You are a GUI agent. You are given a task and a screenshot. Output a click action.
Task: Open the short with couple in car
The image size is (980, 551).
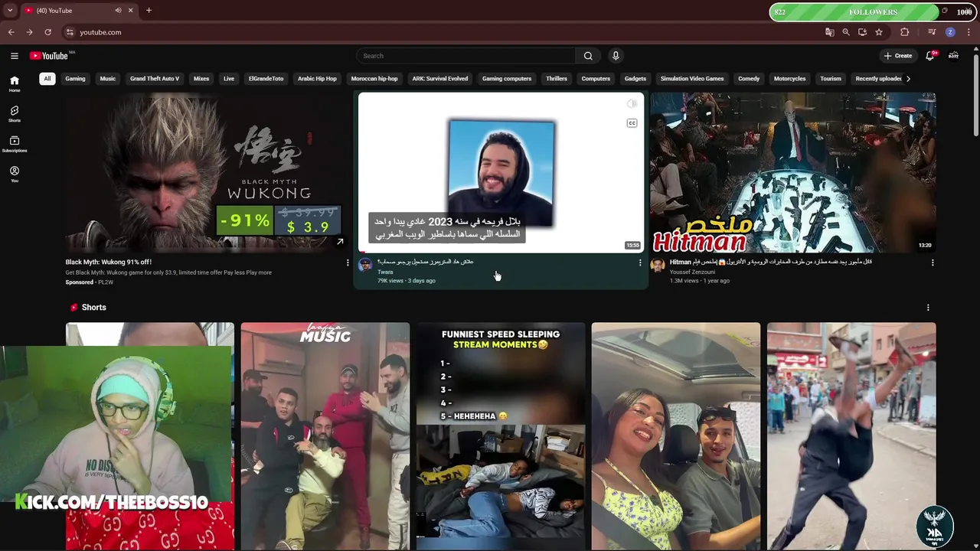(x=676, y=436)
